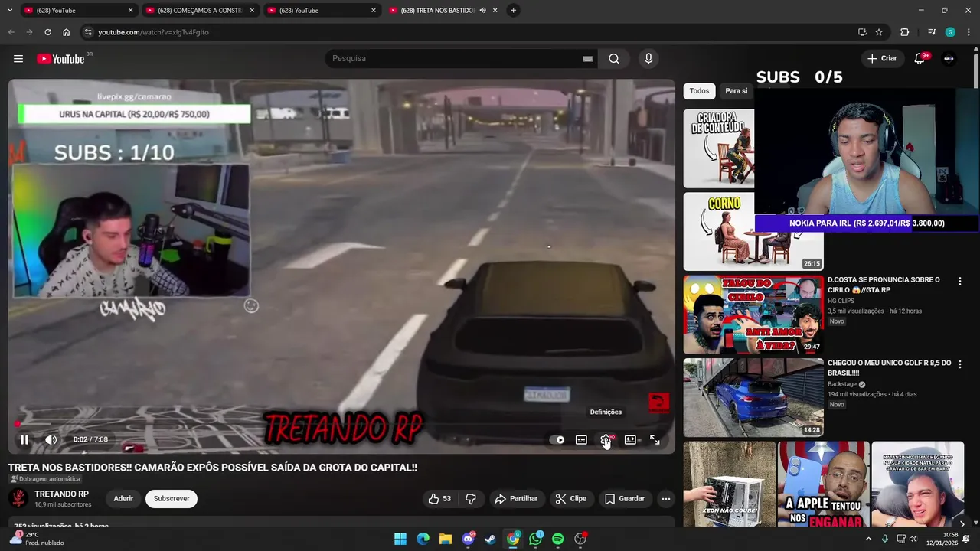Open the A APPLE TENTOU ENGANAR short
Screen dimensions: 980x551
823,484
